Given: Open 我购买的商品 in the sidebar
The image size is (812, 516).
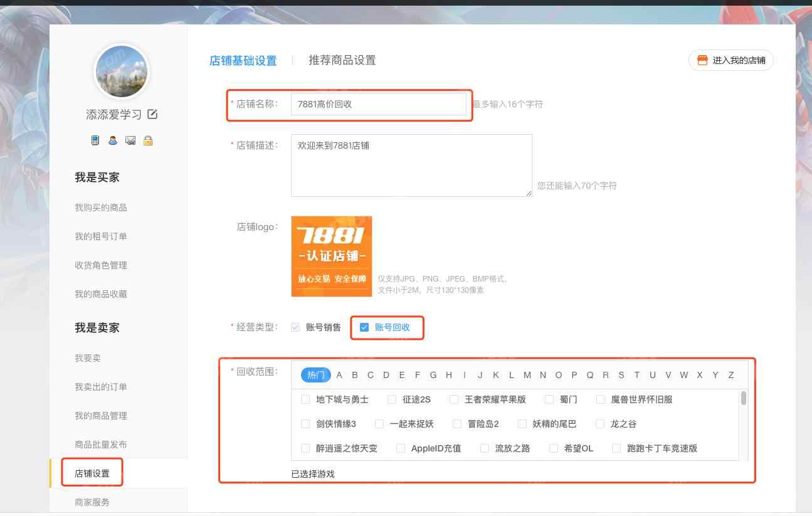Looking at the screenshot, I should pos(101,208).
